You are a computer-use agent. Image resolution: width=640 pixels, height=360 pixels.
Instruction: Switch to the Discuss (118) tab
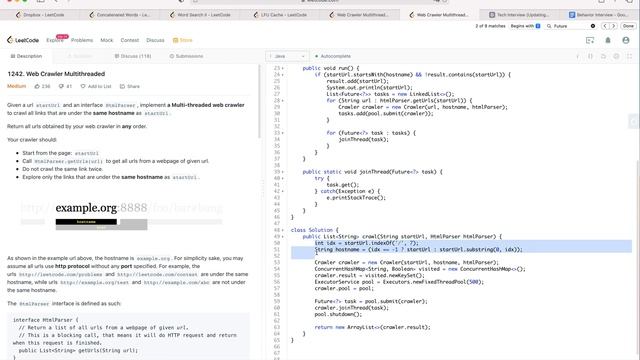tap(133, 56)
